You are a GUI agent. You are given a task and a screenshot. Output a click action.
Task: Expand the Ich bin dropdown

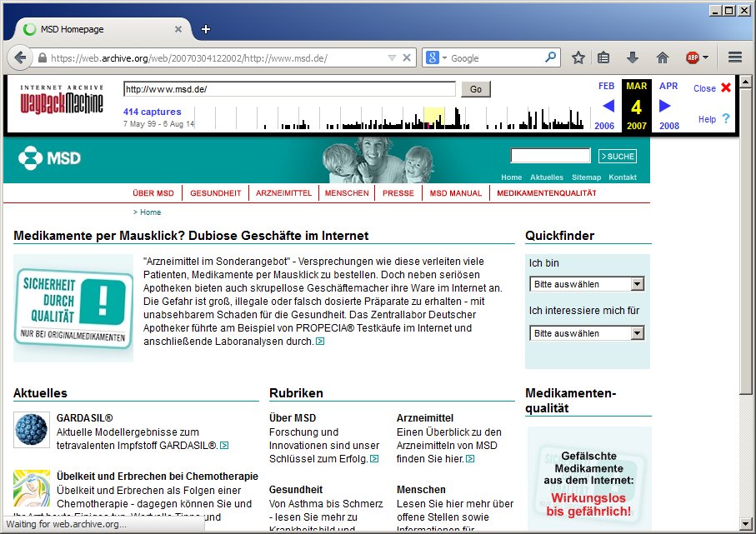pos(587,284)
